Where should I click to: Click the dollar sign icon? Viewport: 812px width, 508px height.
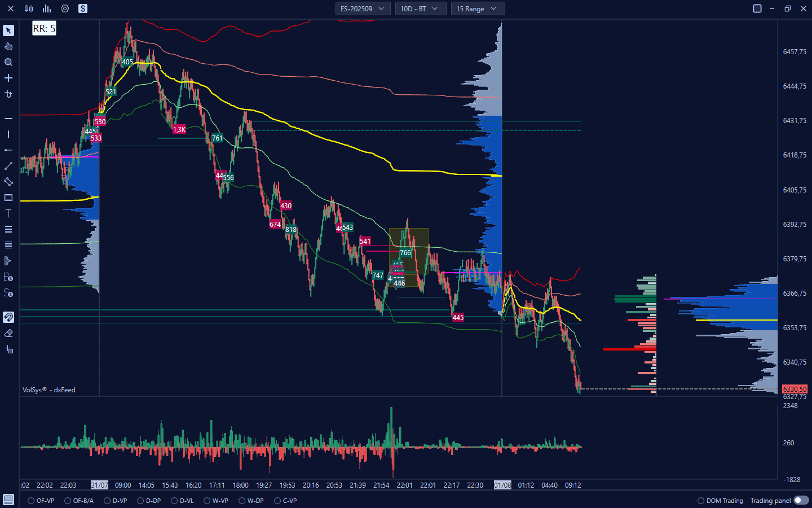pos(83,8)
